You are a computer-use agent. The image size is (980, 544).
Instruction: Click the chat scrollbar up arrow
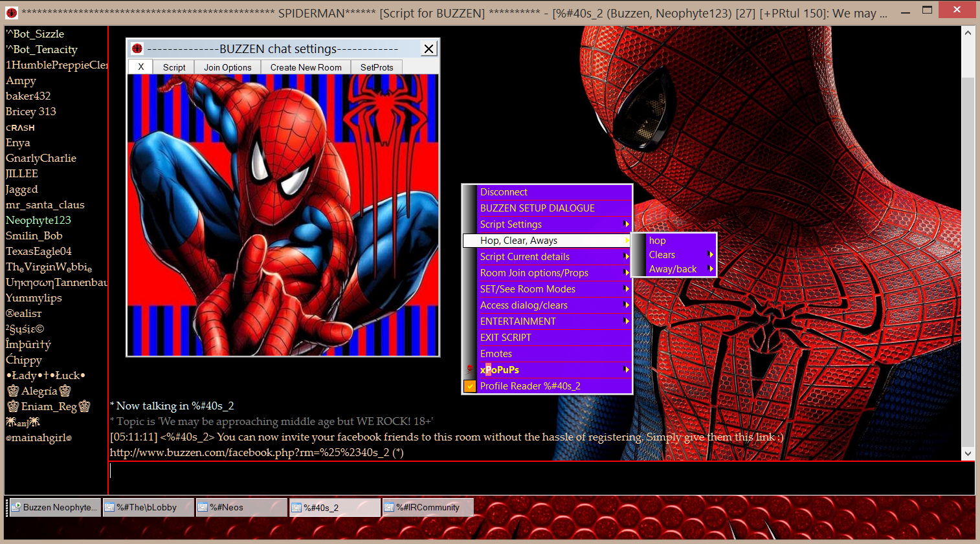tap(968, 32)
